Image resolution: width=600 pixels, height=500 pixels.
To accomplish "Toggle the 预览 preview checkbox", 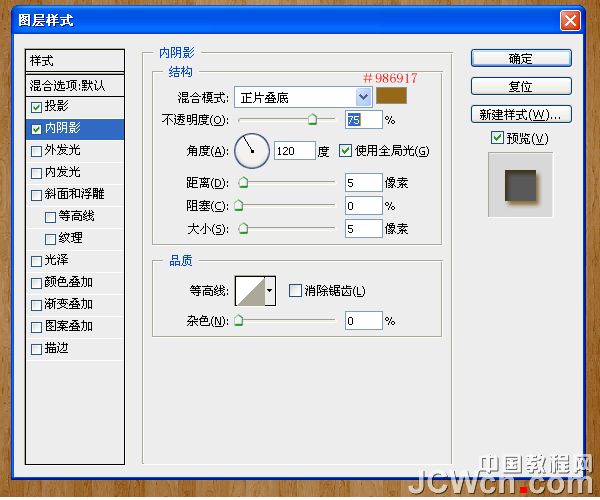I will tap(497, 137).
